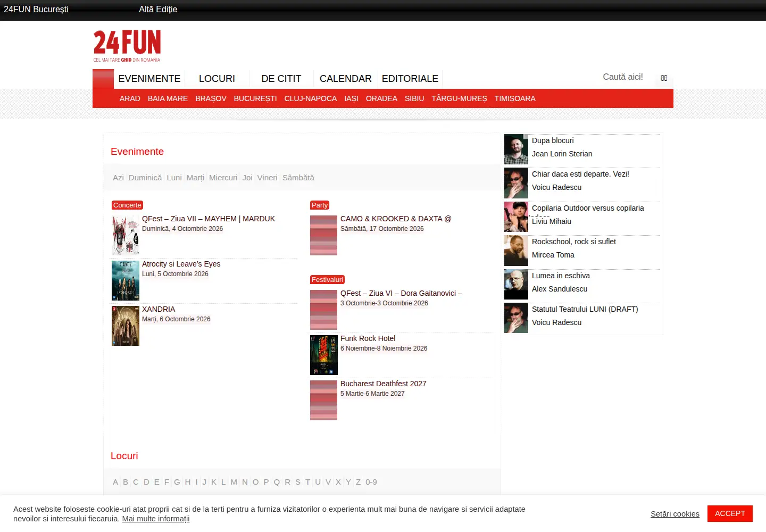The image size is (766, 532).
Task: Click the 24FUN logo
Action: pyautogui.click(x=127, y=46)
